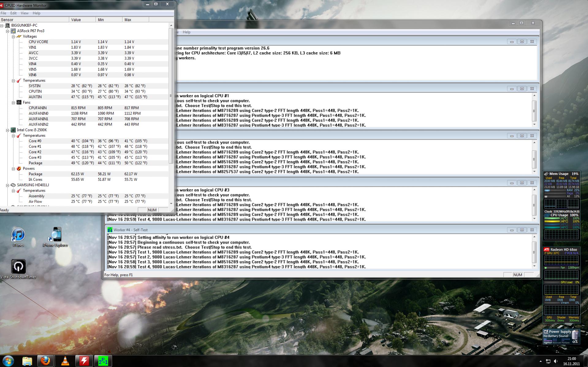Click the Fans icon in the sensor tree
The height and width of the screenshot is (367, 588).
pyautogui.click(x=19, y=103)
